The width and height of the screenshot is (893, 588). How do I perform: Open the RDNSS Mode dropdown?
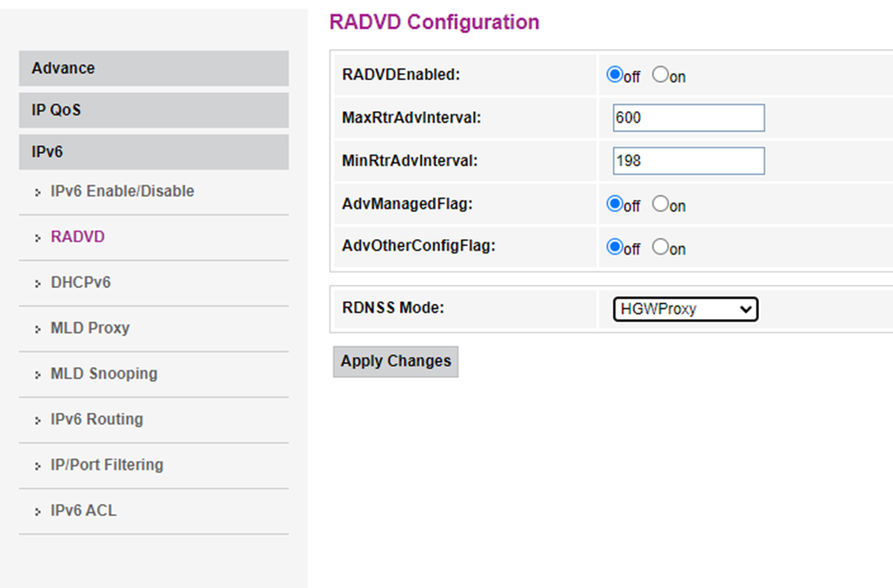pyautogui.click(x=685, y=309)
